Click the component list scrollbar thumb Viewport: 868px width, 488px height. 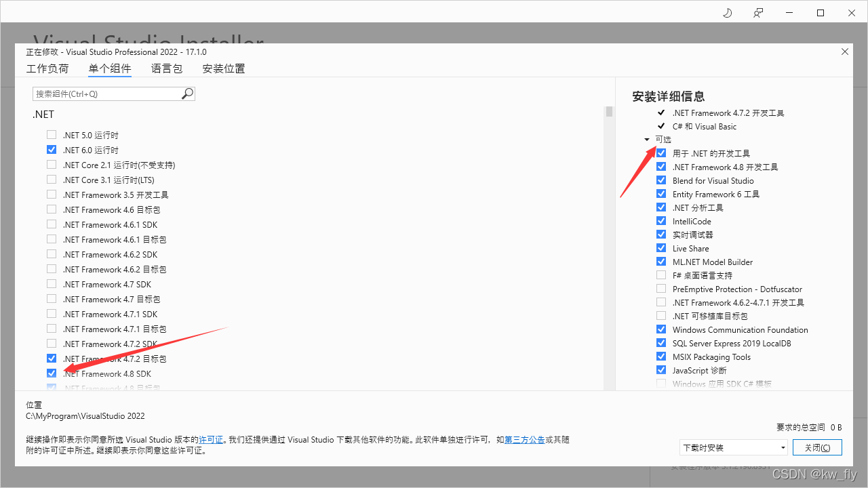(x=609, y=112)
